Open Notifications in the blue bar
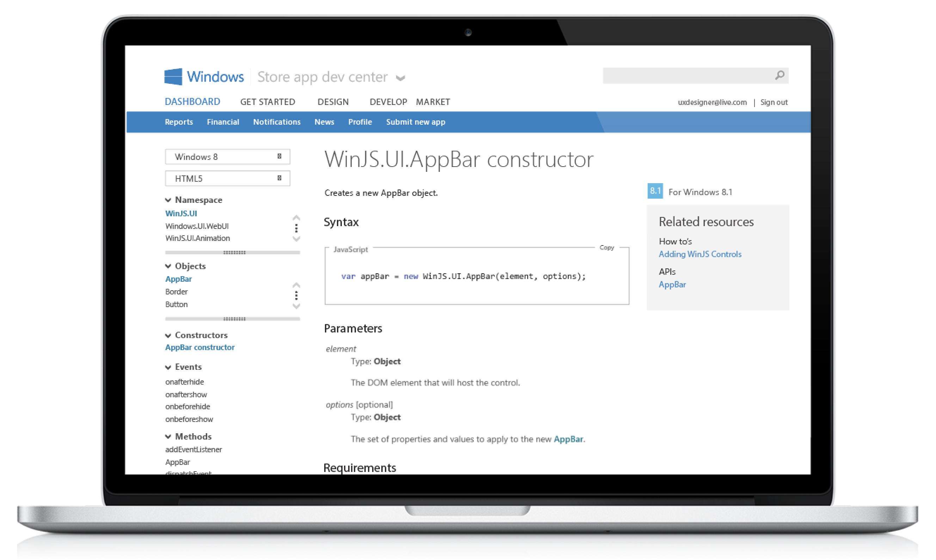 pos(277,122)
